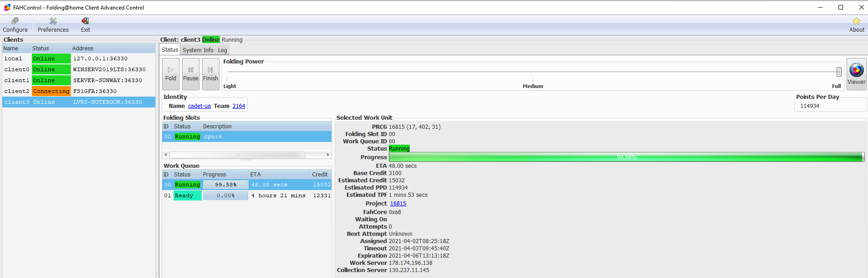The height and width of the screenshot is (278, 868).
Task: Select the client2 Connecting row
Action: 79,91
